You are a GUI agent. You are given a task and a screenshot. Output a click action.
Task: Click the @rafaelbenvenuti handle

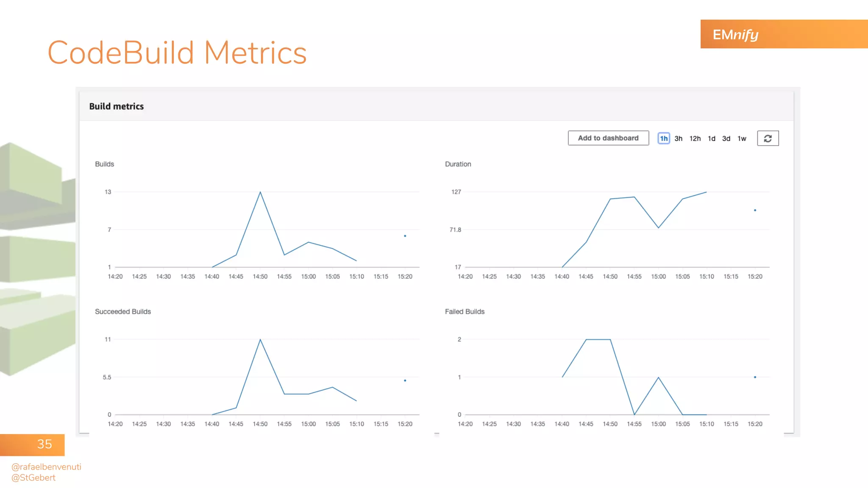(x=46, y=467)
